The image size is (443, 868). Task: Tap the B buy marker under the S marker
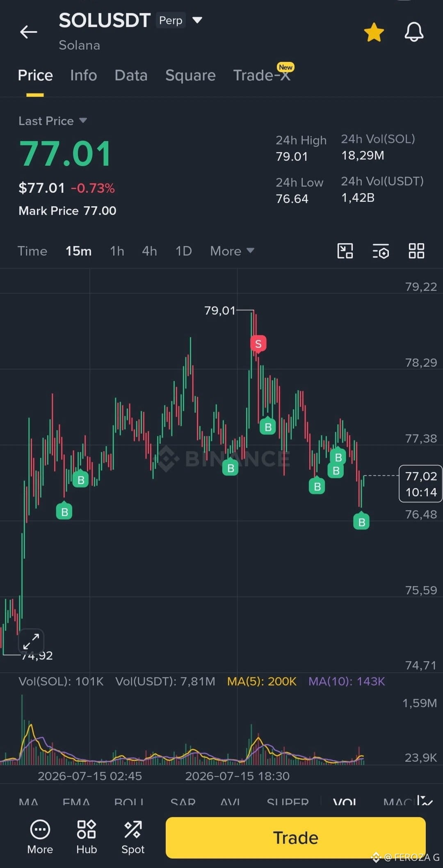(268, 427)
